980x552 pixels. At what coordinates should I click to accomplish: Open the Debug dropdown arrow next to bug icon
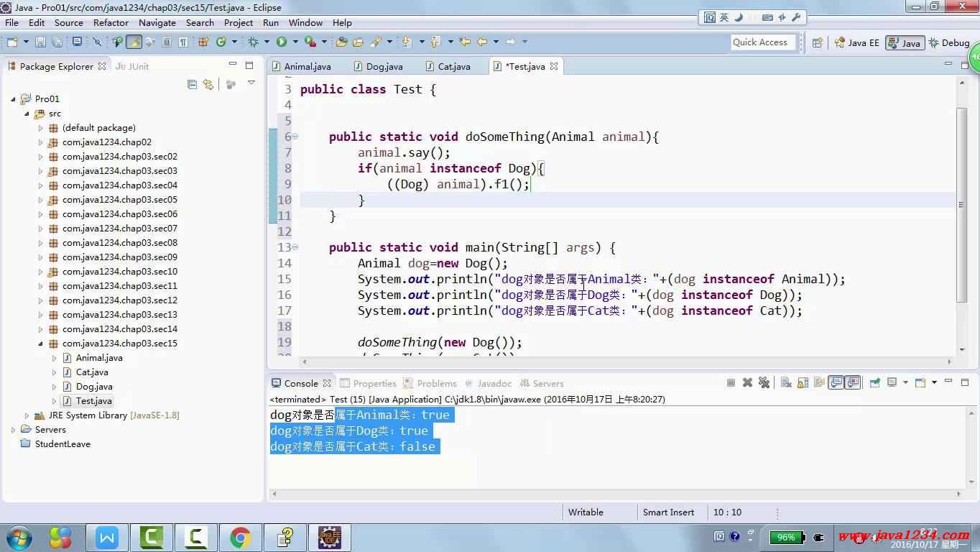(266, 42)
